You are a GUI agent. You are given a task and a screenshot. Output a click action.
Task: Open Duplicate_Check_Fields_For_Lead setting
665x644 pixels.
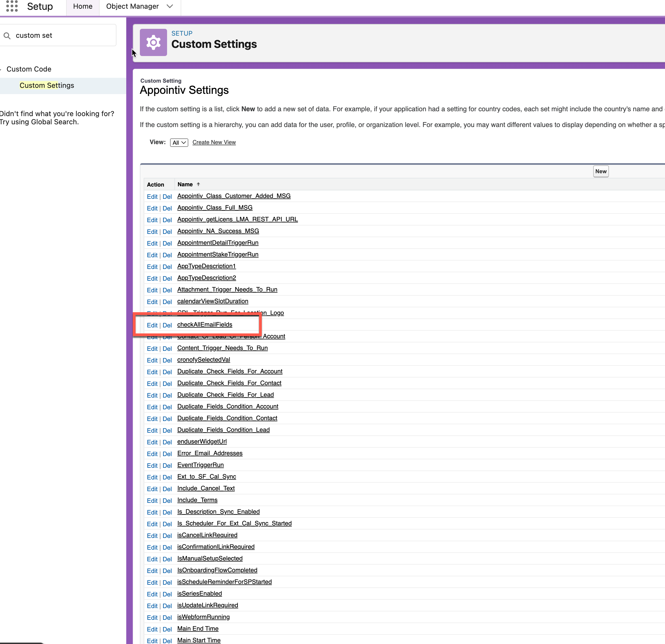[x=225, y=395]
